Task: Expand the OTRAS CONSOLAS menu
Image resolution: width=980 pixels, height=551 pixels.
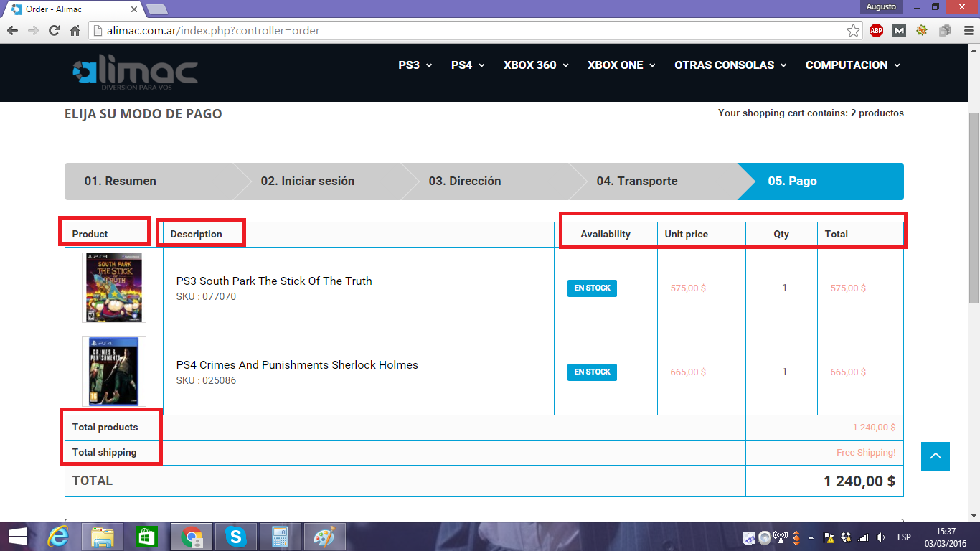Action: pos(730,65)
